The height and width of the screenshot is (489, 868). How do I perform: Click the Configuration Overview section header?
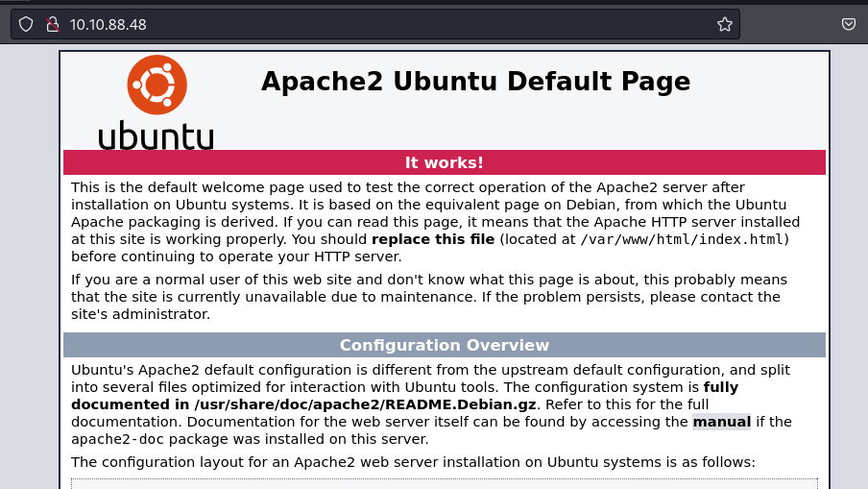click(x=445, y=345)
